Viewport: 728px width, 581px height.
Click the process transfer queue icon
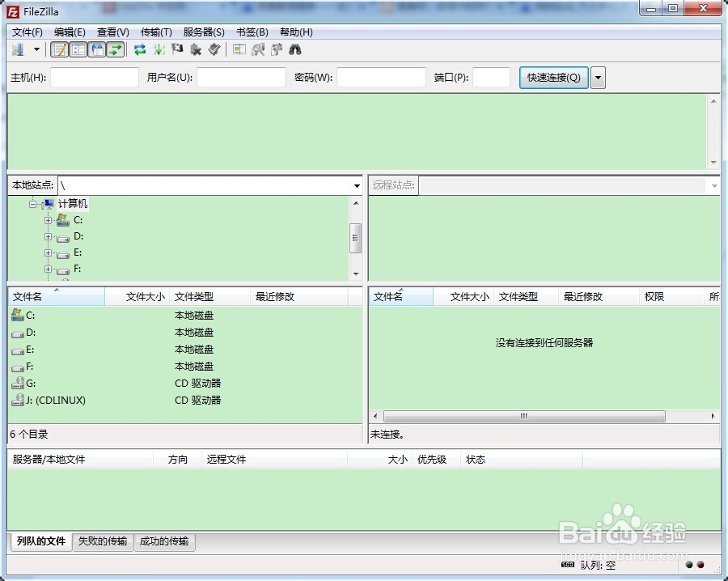[x=158, y=49]
